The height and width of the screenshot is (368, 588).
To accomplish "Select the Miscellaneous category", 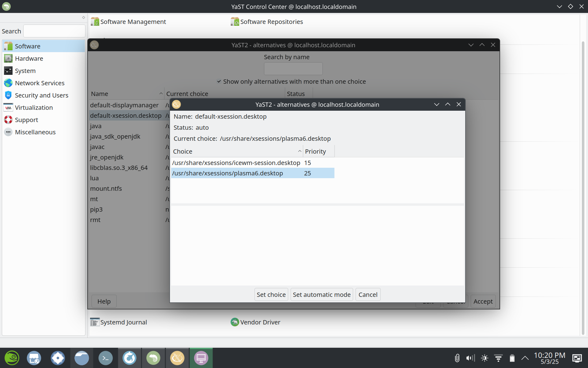I will coord(35,132).
